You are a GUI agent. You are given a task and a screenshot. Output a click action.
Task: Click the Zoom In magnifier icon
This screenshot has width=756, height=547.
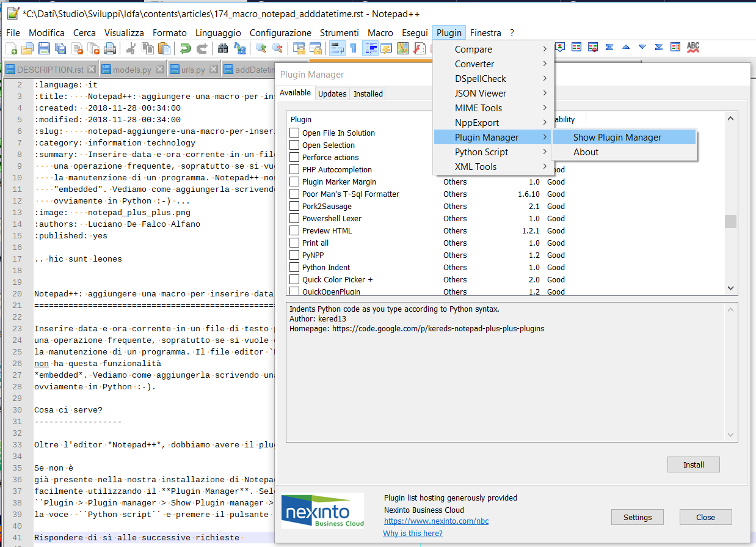tap(261, 48)
